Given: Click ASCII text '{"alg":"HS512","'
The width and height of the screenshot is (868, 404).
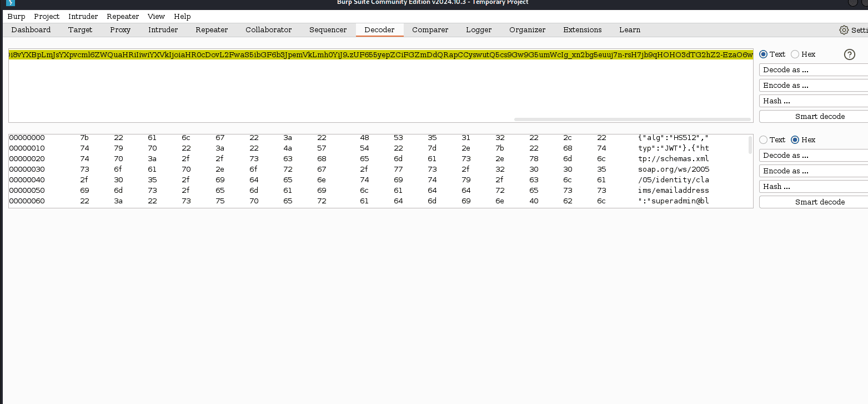Looking at the screenshot, I should (674, 138).
